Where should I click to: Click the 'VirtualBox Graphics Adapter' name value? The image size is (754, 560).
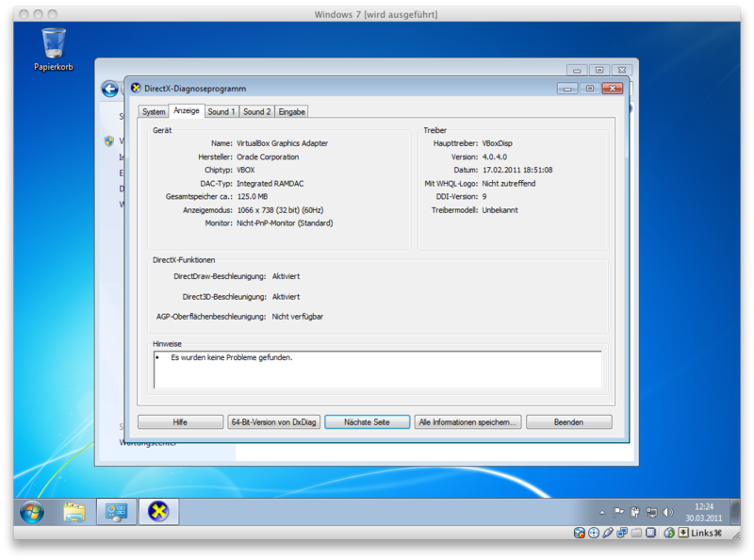(282, 143)
